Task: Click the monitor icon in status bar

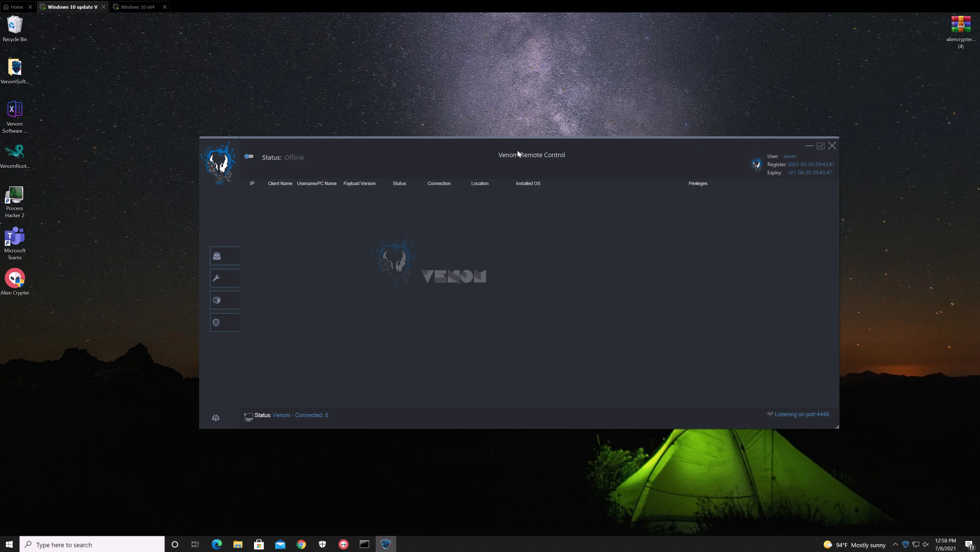Action: pos(248,417)
